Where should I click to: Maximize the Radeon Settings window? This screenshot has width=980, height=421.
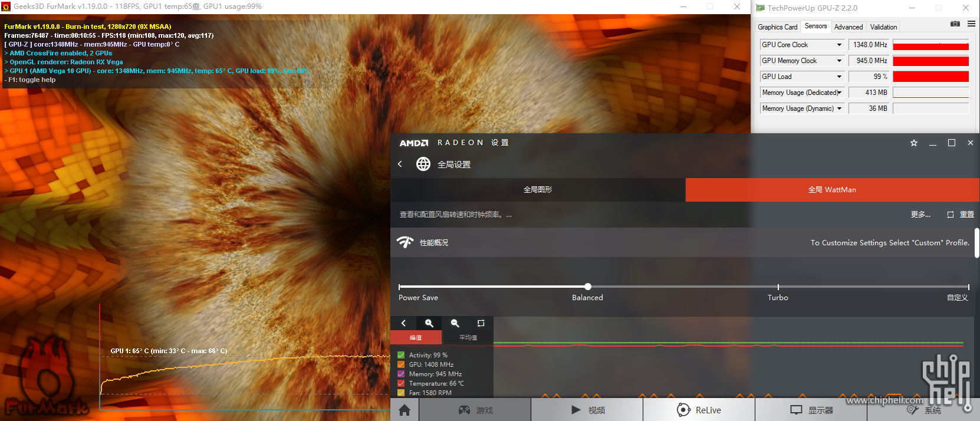[951, 143]
